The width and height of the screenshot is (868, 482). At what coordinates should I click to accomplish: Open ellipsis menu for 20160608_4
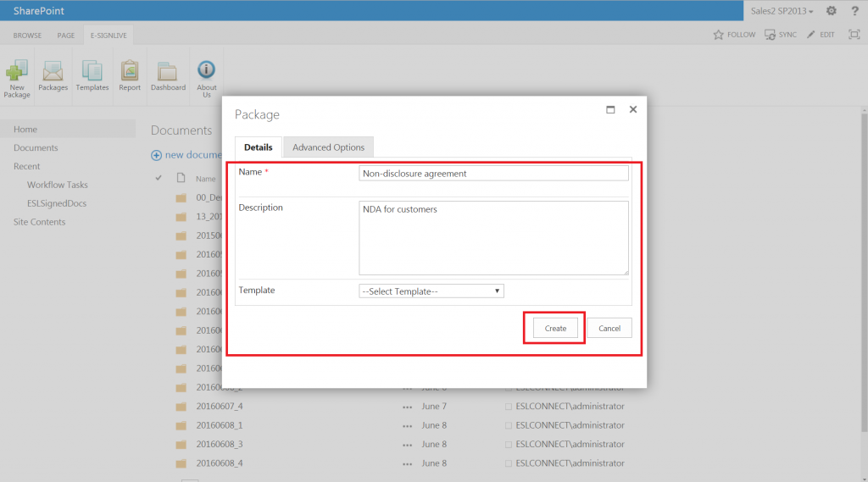pos(408,463)
